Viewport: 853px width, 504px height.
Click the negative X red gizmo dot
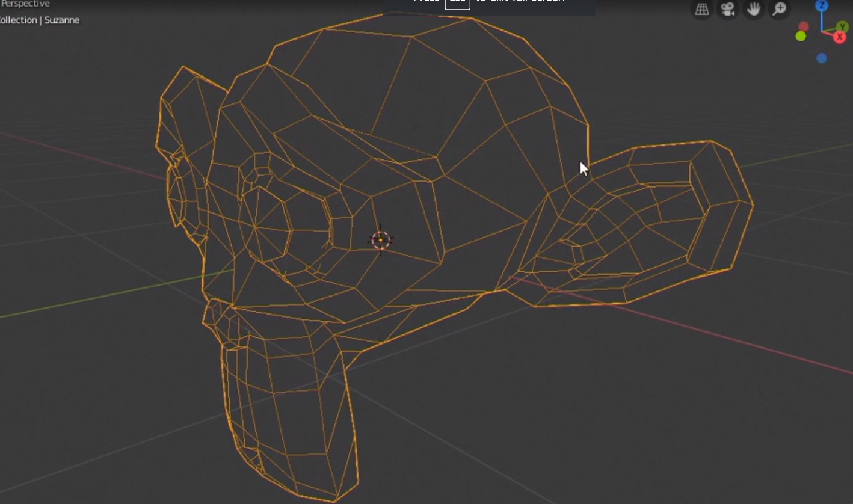coord(804,27)
